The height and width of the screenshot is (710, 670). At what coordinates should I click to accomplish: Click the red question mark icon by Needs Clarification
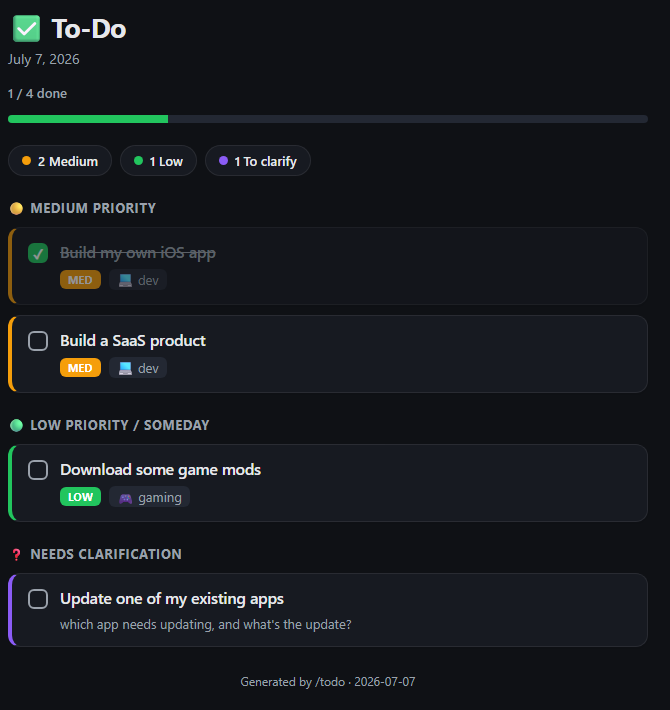[16, 554]
